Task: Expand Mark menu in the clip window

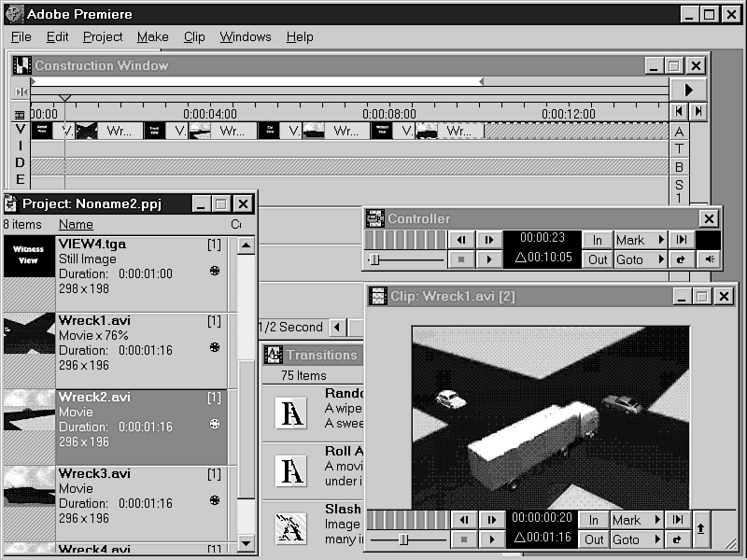Action: [637, 520]
